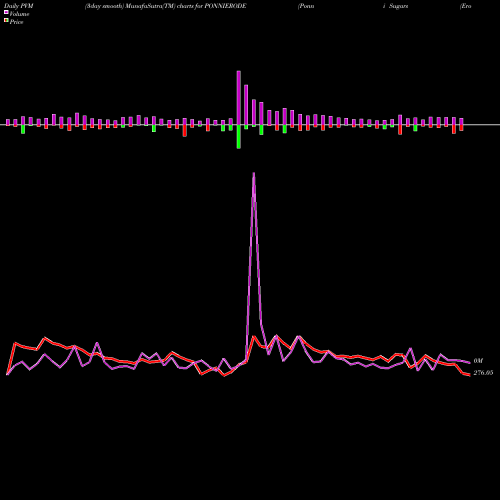Click the tallest purple volume bar
500x500 pixels.
239,98
